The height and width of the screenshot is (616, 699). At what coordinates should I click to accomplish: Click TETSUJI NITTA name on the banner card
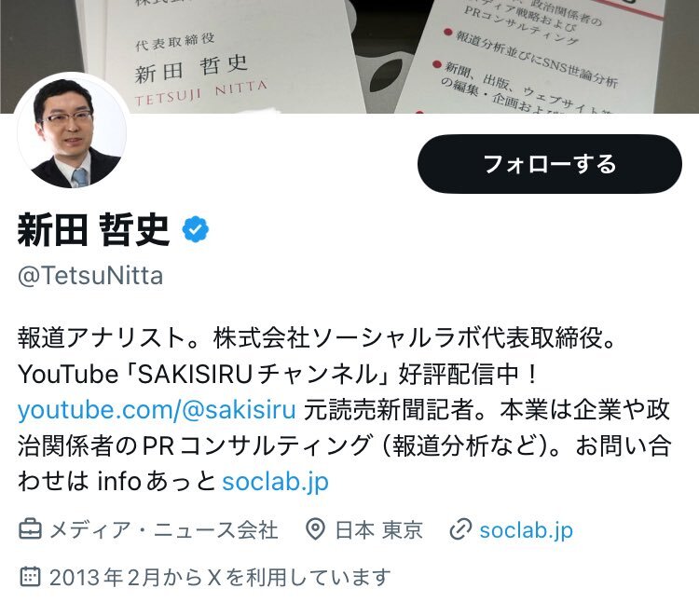pos(200,93)
